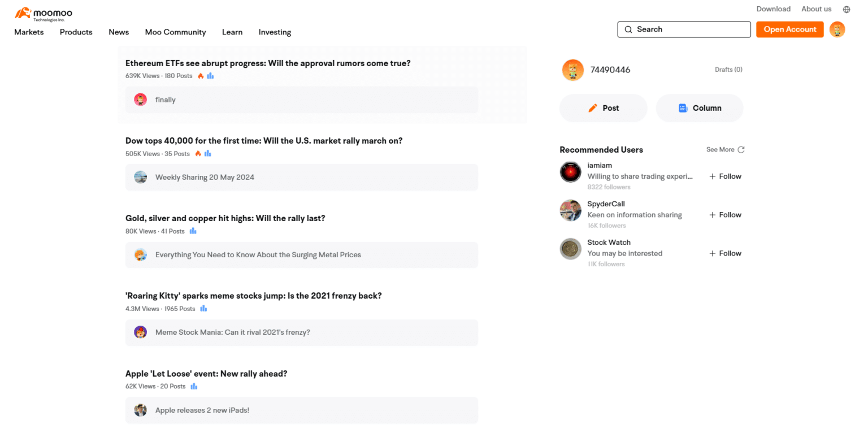Switch to the News section

point(119,32)
